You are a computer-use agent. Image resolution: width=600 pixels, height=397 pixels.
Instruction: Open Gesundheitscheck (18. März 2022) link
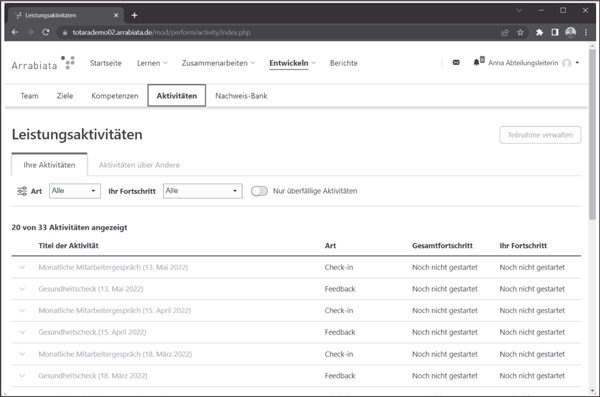coord(93,376)
